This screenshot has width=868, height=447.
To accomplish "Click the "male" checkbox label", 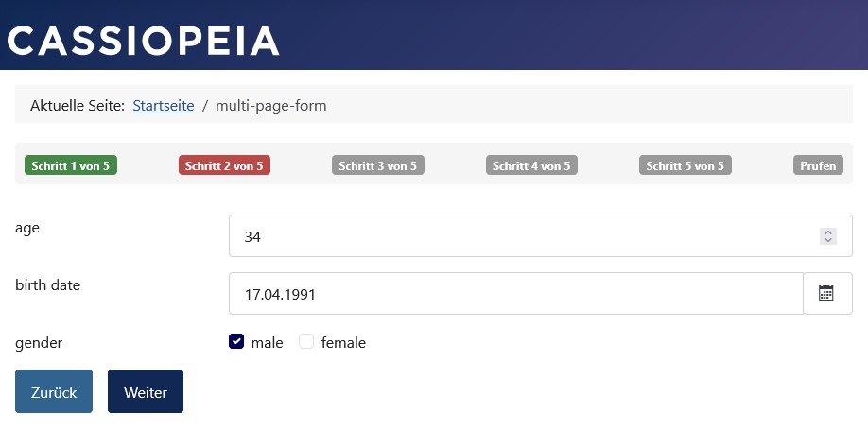I will click(x=267, y=343).
